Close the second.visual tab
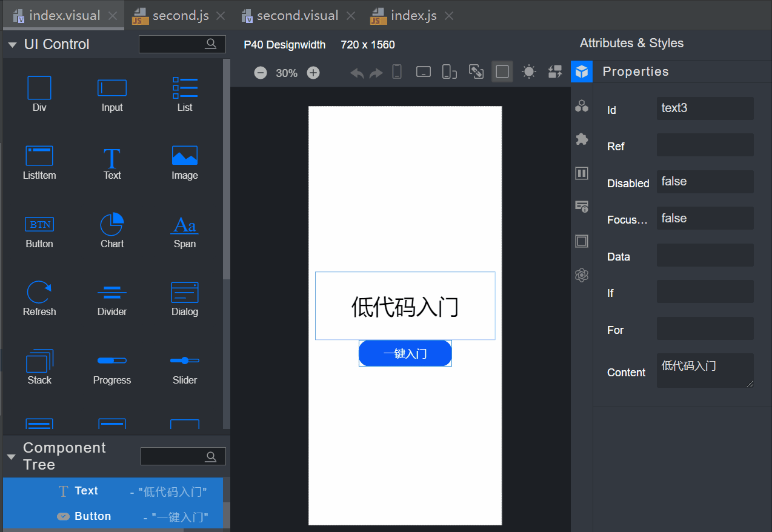This screenshot has height=532, width=772. pyautogui.click(x=350, y=16)
